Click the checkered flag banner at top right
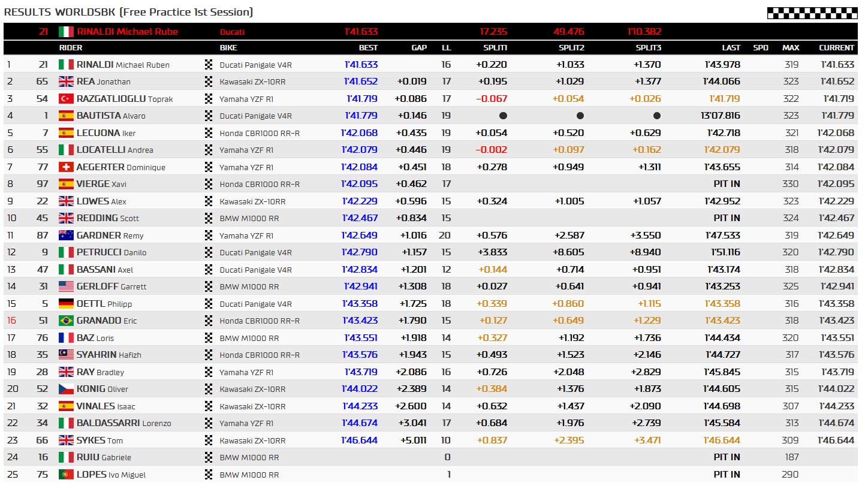This screenshot has width=868, height=489. (x=812, y=13)
